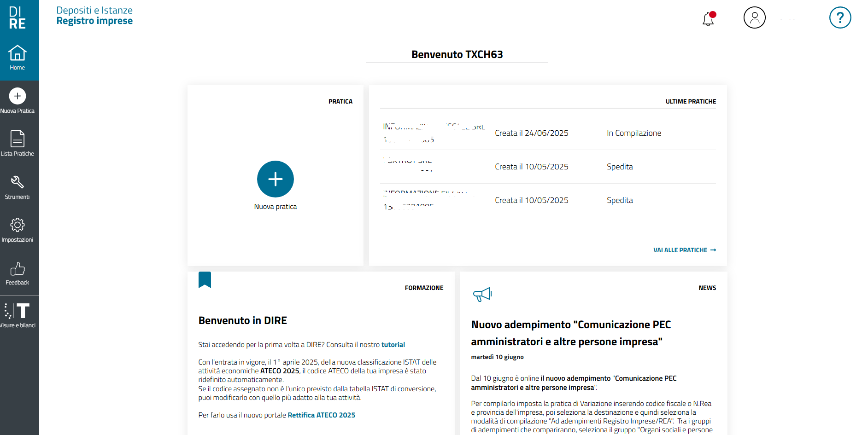Open Impostazioni settings
The width and height of the screenshot is (868, 435).
(x=18, y=230)
